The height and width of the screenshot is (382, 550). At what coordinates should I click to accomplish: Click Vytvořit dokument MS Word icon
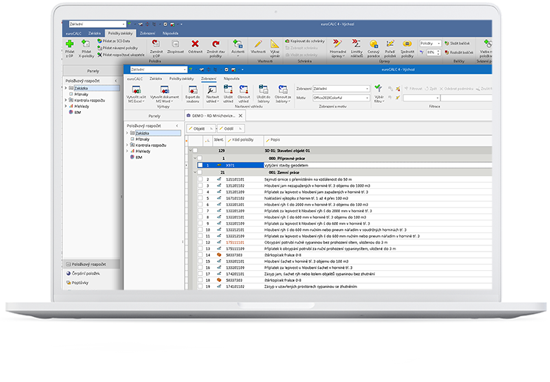coord(164,89)
